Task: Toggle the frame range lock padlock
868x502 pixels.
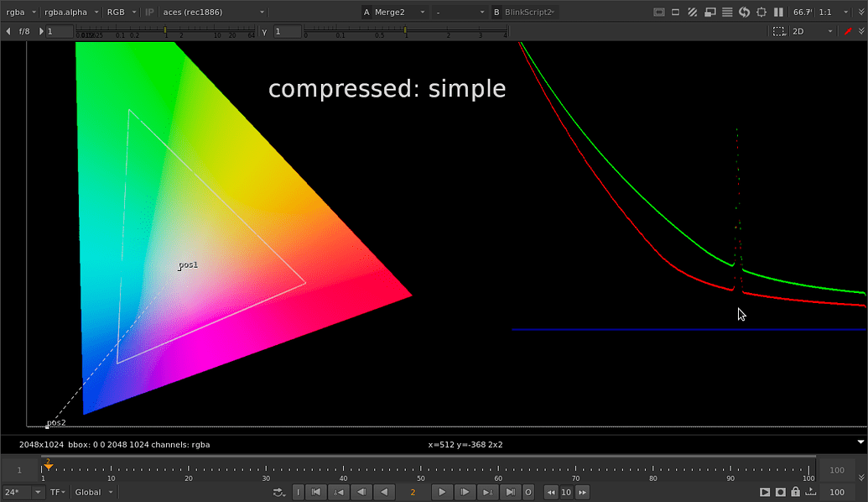Action: pyautogui.click(x=796, y=492)
